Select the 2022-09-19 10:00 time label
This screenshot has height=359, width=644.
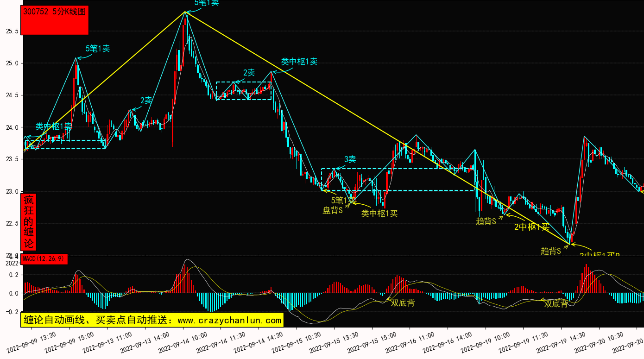click(486, 341)
